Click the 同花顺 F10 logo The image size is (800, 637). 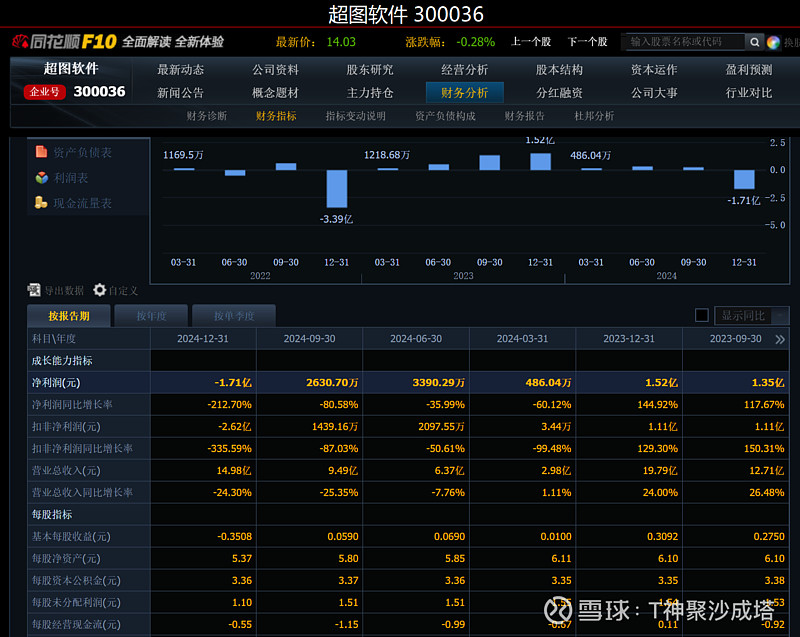tap(65, 42)
